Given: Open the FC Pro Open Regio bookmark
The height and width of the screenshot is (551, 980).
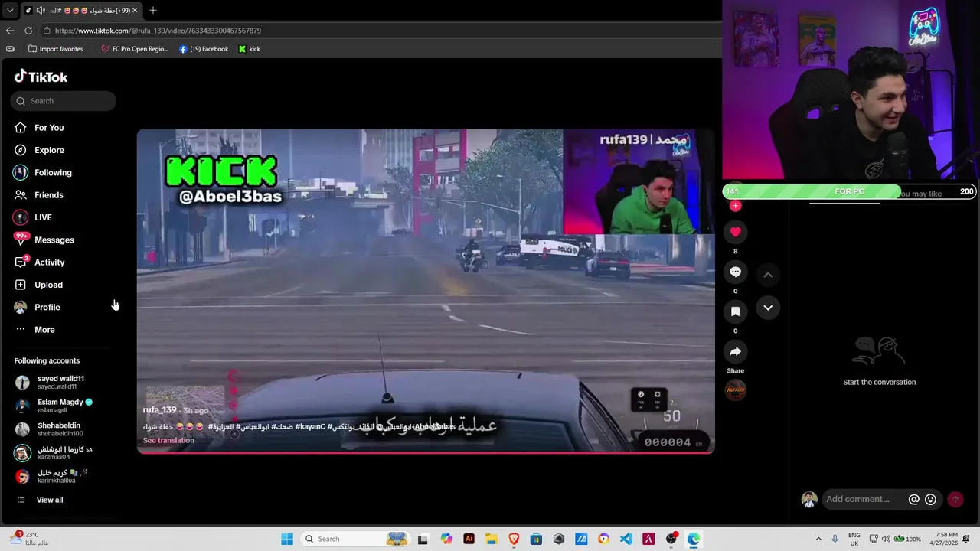Looking at the screenshot, I should click(135, 49).
